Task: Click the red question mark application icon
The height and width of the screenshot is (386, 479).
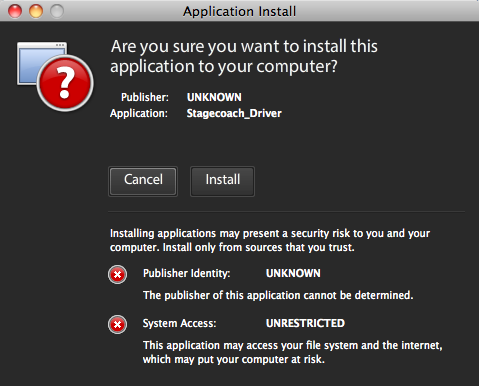Action: pos(55,77)
